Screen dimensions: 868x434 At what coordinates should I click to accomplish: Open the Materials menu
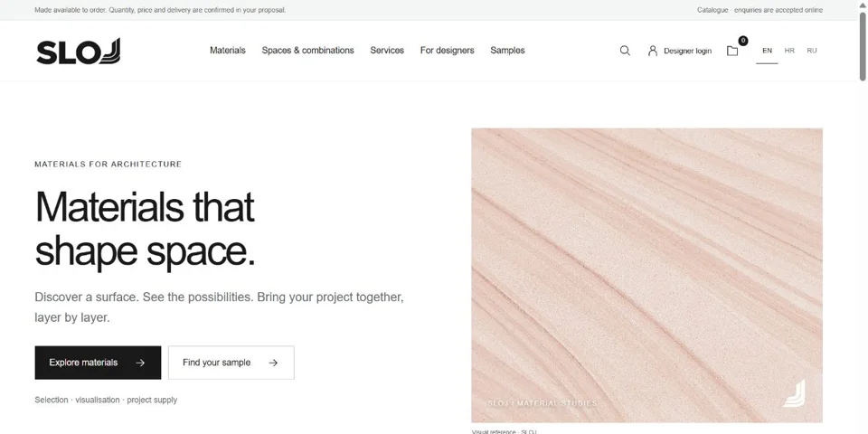click(x=228, y=51)
